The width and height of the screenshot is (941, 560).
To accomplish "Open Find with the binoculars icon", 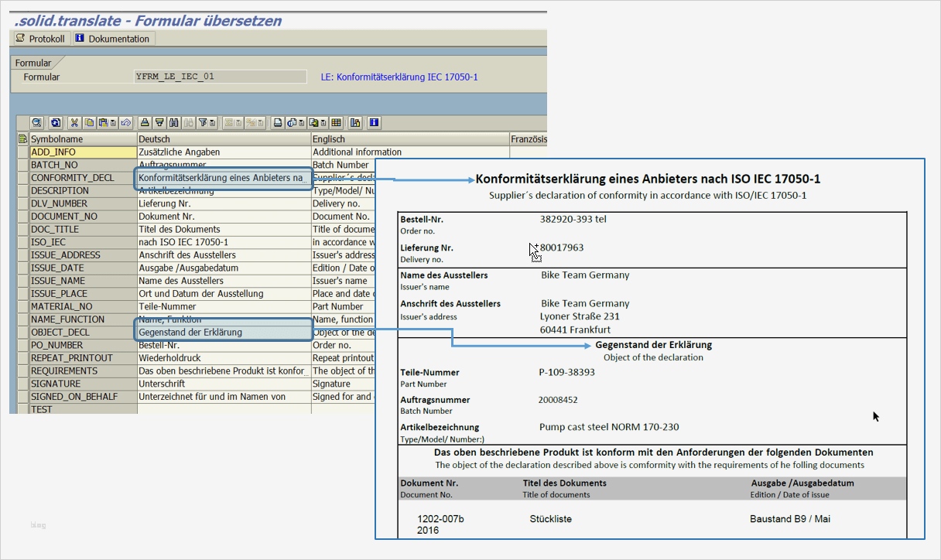I will 174,123.
